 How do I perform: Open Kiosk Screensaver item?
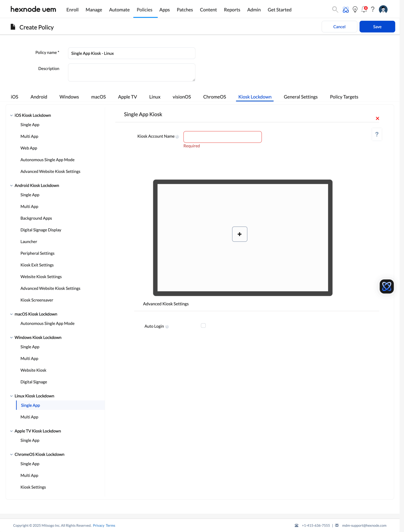pos(37,300)
